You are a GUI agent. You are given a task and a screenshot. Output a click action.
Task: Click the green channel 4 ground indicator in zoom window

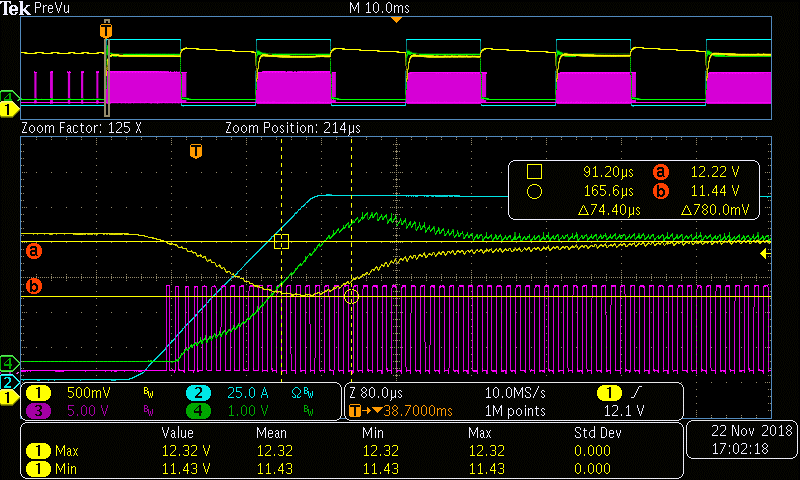click(9, 363)
